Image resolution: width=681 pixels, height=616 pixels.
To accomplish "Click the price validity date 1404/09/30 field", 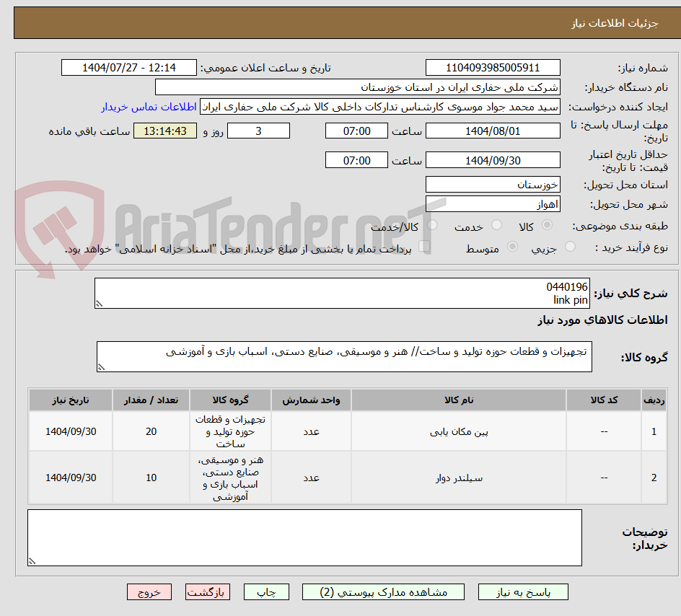I will (x=493, y=160).
